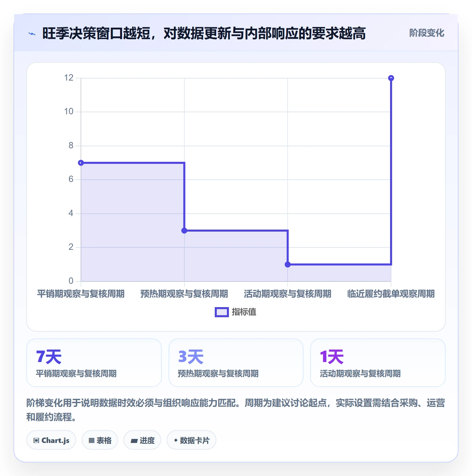
Task: Toggle the 指标值 legend swatch
Action: tap(222, 312)
